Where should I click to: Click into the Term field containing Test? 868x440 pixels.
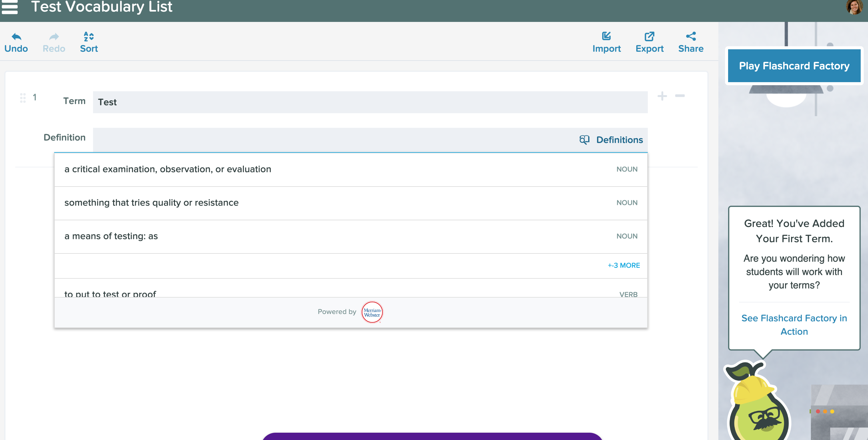click(370, 102)
